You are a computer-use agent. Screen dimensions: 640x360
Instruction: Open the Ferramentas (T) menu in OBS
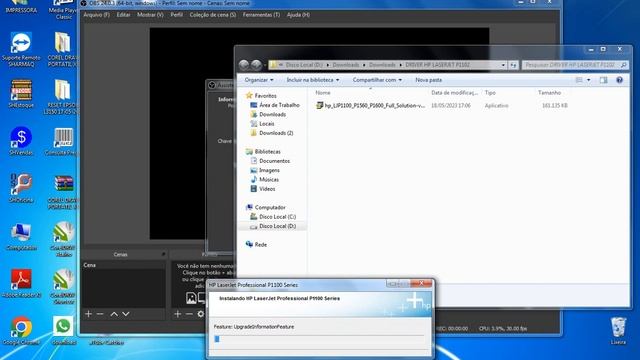[x=261, y=15]
